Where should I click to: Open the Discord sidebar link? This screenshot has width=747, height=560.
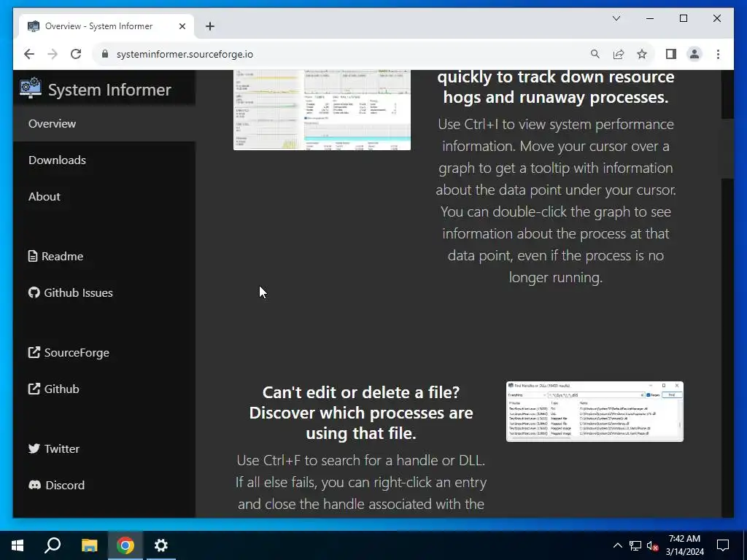pos(65,485)
